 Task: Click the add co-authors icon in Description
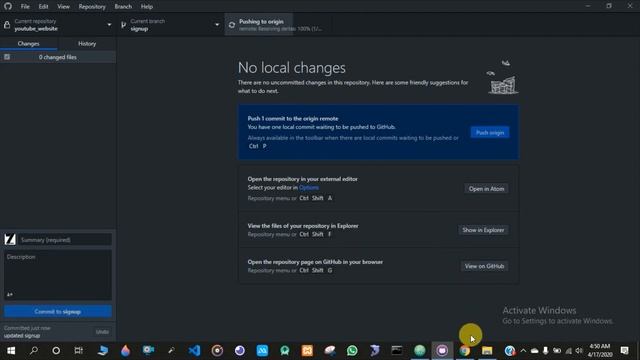tap(10, 294)
